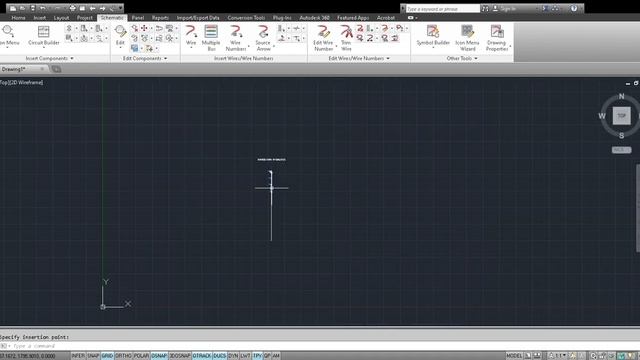
Task: Open the Import/Export Data tab
Action: (198, 18)
